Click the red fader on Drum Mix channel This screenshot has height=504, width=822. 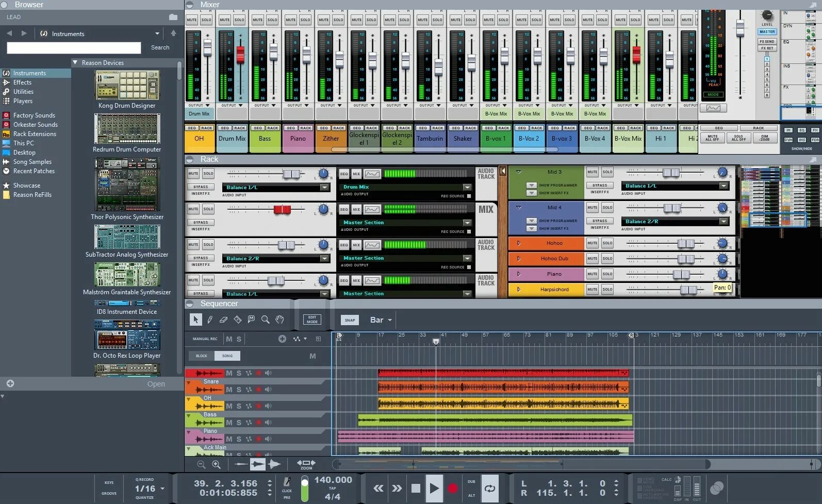240,54
